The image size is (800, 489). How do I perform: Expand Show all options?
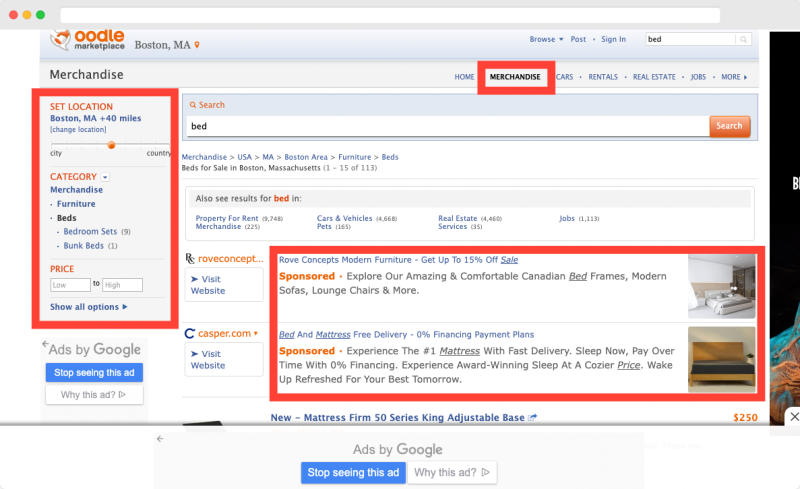[89, 307]
